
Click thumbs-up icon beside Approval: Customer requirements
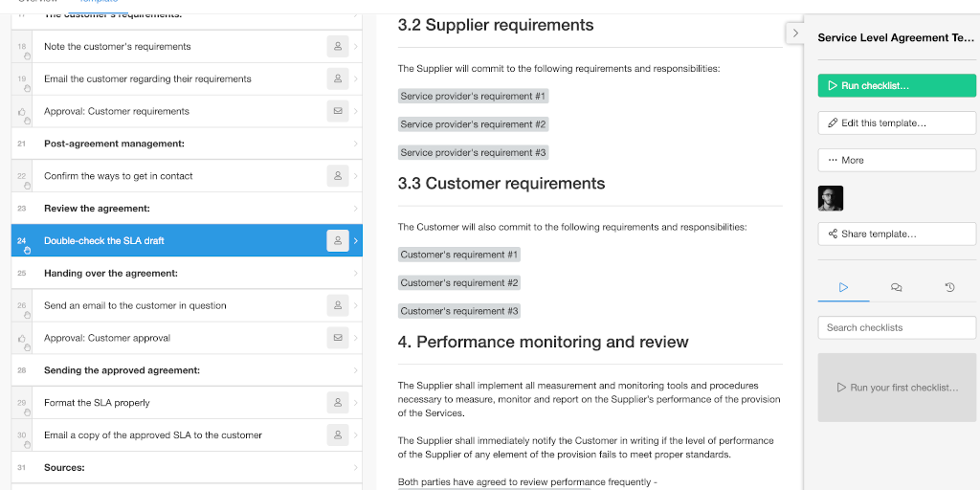(x=22, y=113)
